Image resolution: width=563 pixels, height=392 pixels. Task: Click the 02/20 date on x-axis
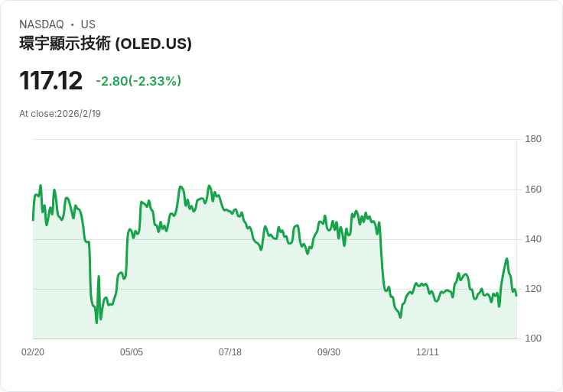click(x=33, y=352)
